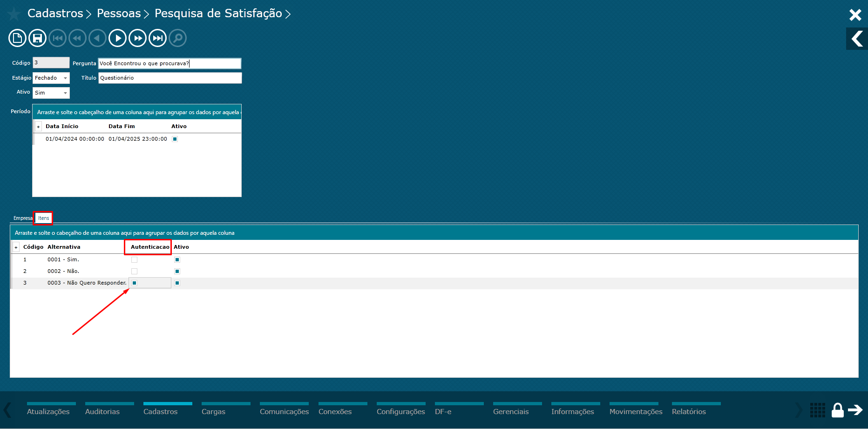Screen dimensions: 868x429
Task: Open the Ativo dropdown showing Sim
Action: tap(65, 93)
